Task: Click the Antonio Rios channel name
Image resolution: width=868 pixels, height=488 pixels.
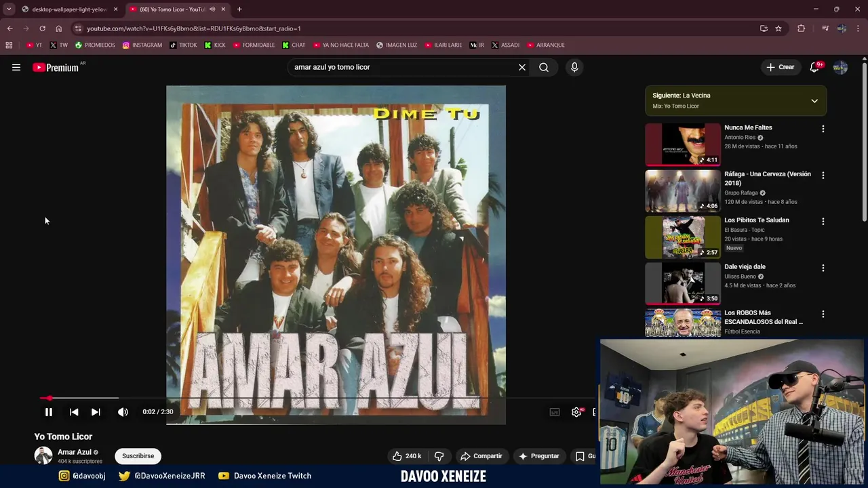Action: point(740,138)
